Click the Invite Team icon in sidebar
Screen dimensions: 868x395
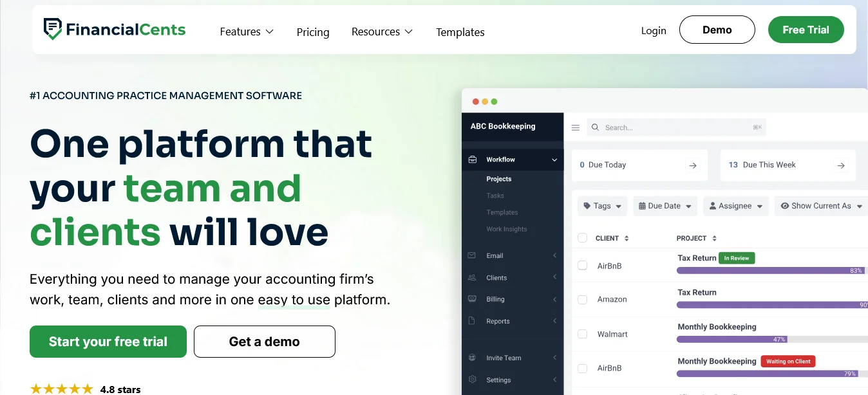472,358
